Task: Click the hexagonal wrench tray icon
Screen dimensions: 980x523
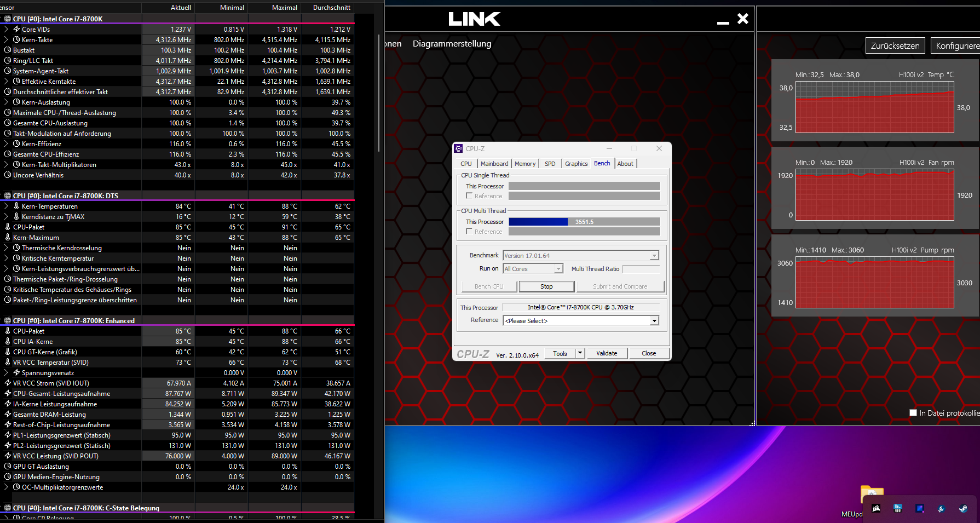Action: [x=941, y=508]
